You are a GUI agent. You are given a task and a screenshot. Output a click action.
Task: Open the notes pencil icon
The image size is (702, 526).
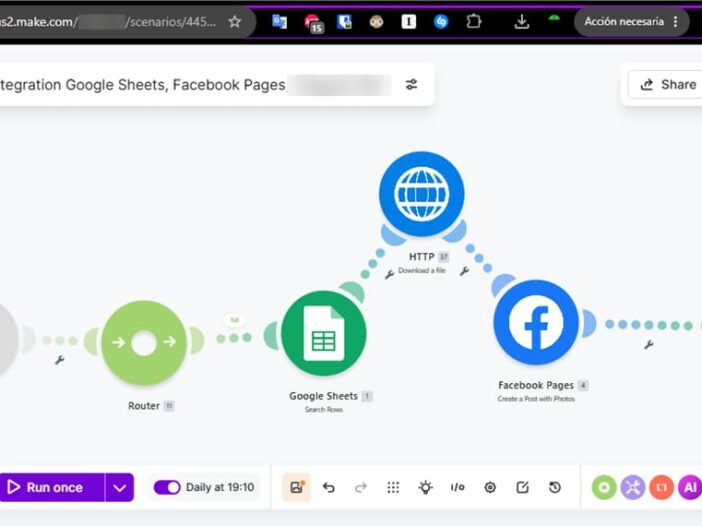(522, 487)
